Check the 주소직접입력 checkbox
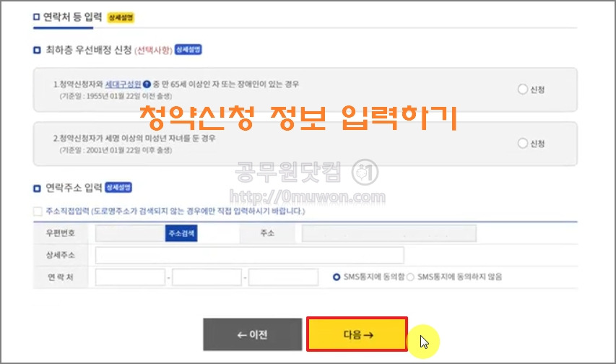Screen dimensions: 616x364 (38, 212)
